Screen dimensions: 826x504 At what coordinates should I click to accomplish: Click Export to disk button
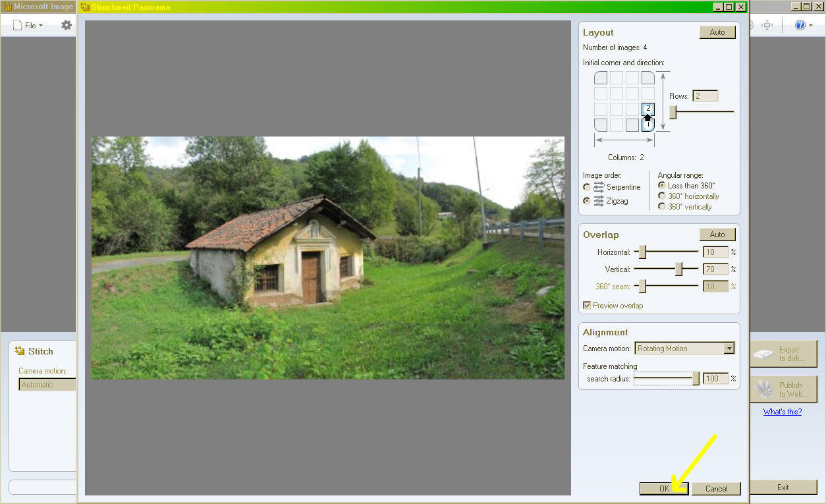click(x=783, y=354)
